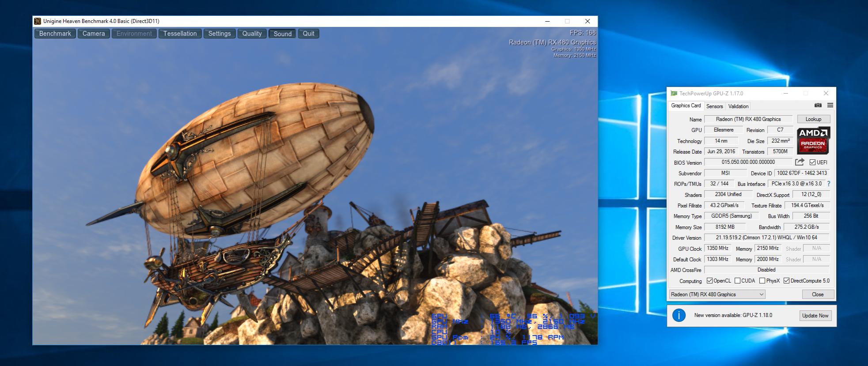Open the Quality menu
Screen dimensions: 868x366
tap(252, 34)
